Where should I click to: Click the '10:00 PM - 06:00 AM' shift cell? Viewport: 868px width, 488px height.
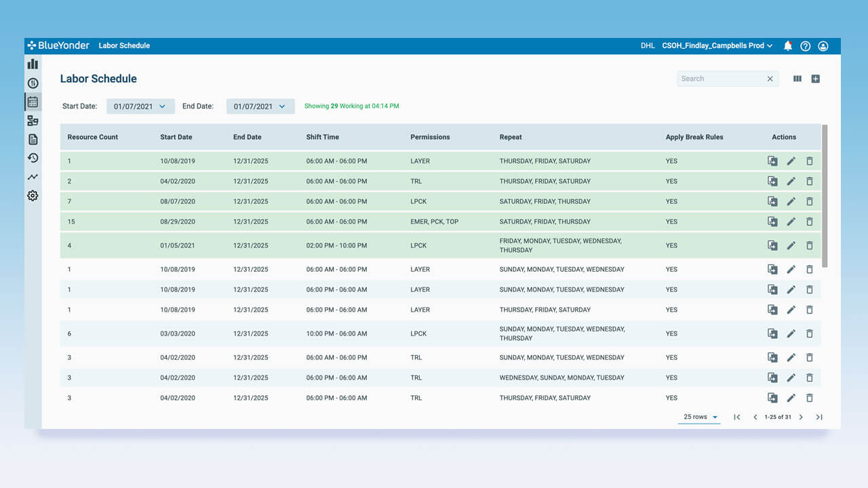336,333
